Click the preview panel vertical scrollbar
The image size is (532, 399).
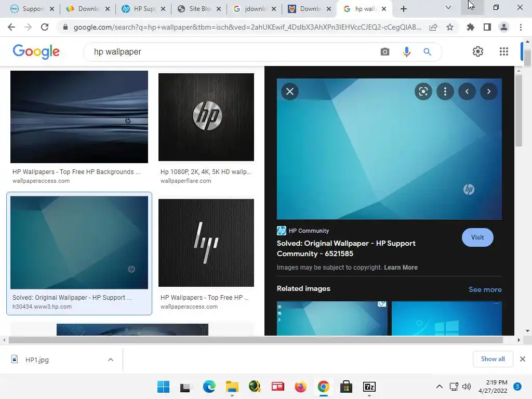coord(518,110)
